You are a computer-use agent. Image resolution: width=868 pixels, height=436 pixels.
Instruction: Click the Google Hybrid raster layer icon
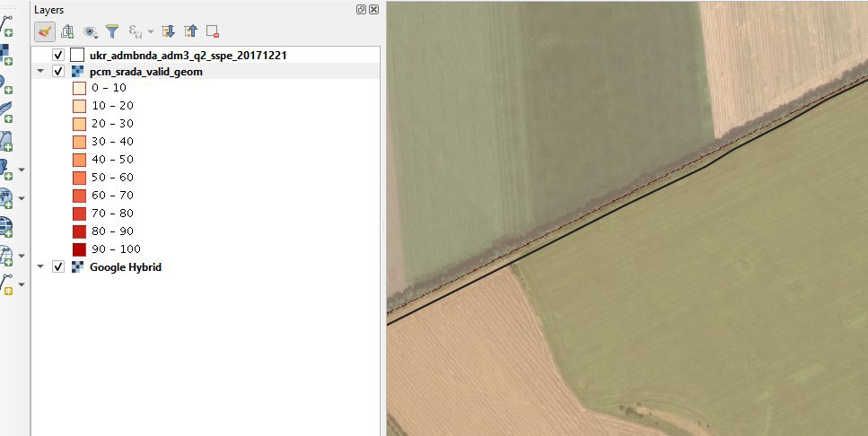(x=77, y=266)
